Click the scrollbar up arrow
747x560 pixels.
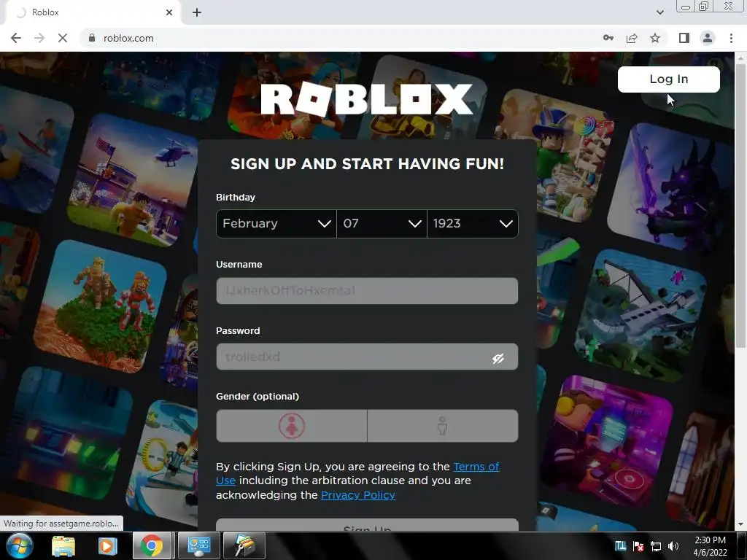(x=740, y=58)
